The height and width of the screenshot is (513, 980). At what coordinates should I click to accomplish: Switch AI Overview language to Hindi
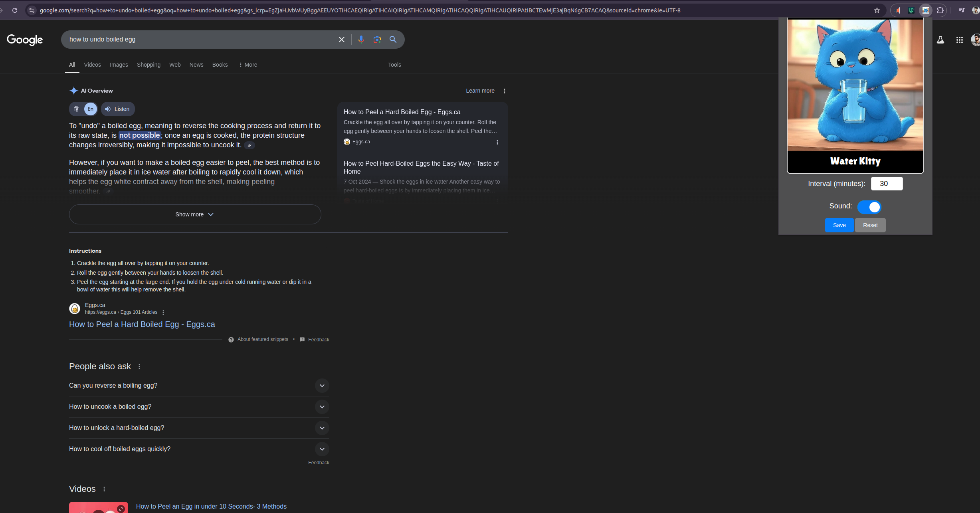pos(77,109)
